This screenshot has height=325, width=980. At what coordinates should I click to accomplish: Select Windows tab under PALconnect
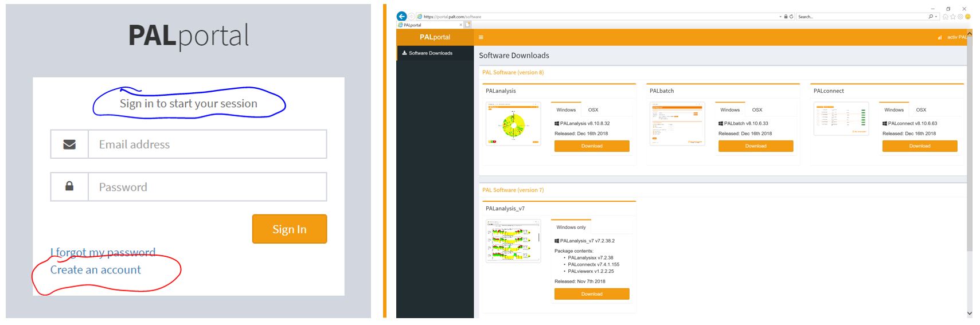coord(894,109)
